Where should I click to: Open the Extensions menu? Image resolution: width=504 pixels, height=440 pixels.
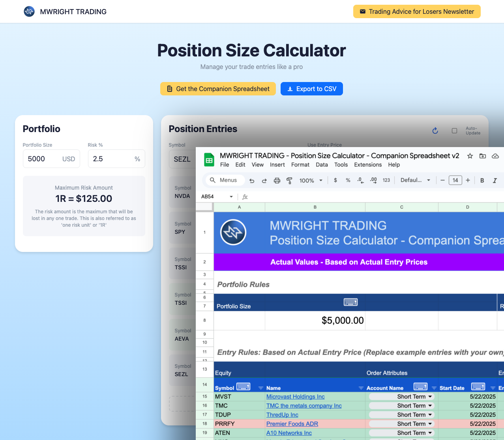367,165
